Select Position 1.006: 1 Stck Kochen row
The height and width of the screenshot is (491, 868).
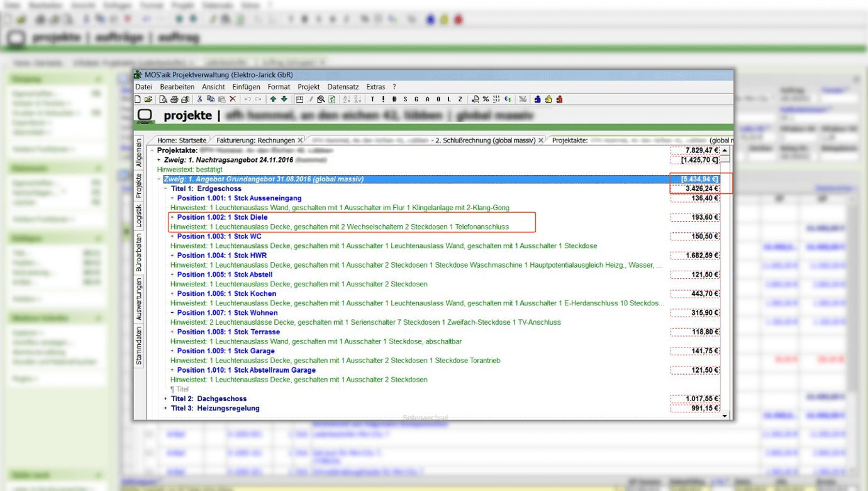click(x=226, y=294)
